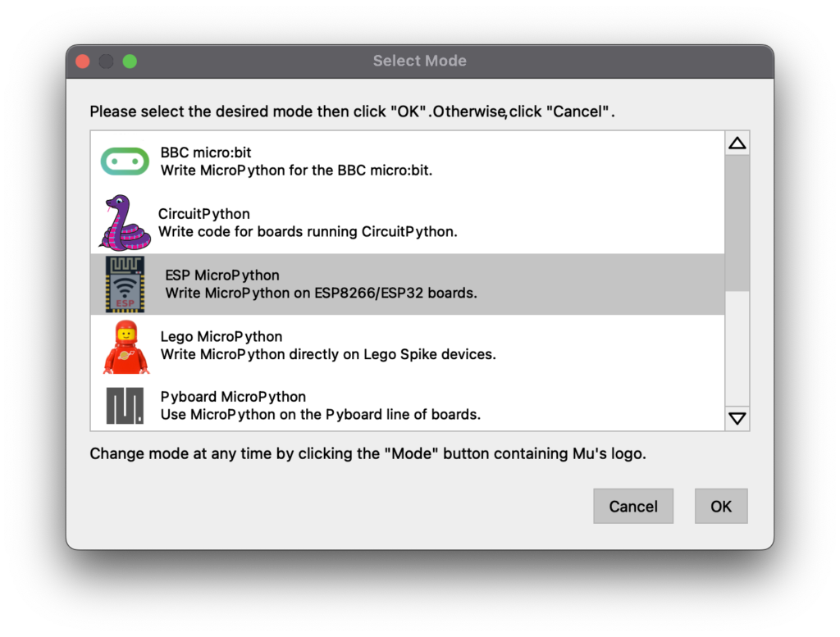Select the "BBC micro:bit" mode title
The image size is (840, 637).
[x=206, y=152]
